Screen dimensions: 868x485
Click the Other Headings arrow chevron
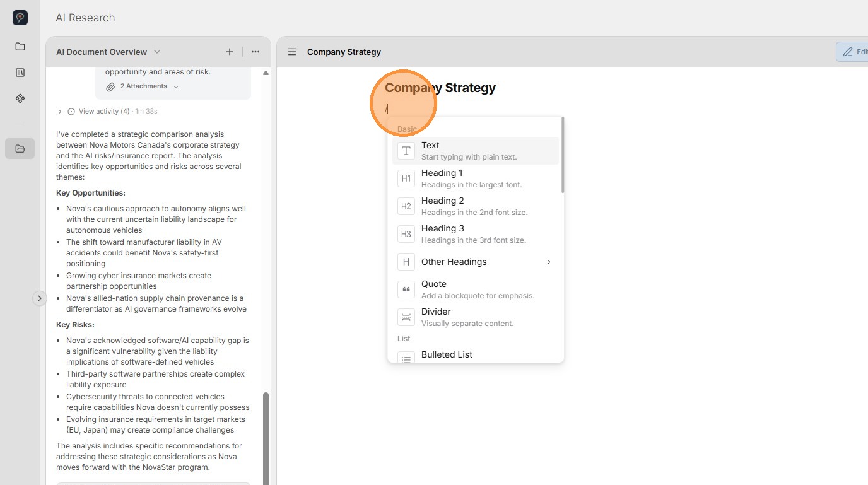pyautogui.click(x=549, y=262)
